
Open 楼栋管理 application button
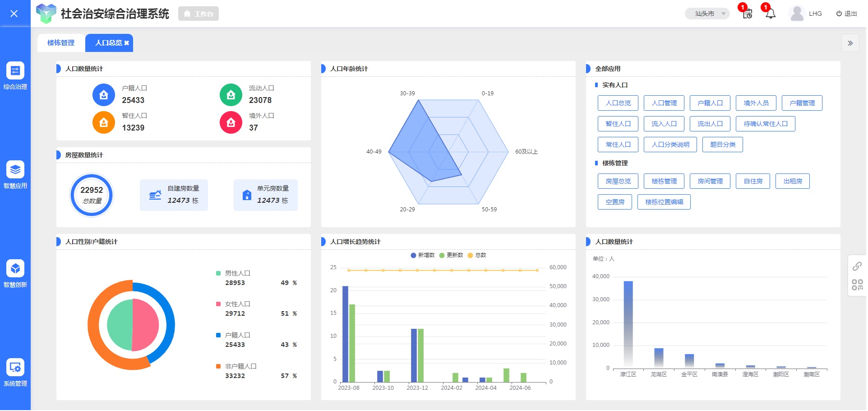click(664, 181)
